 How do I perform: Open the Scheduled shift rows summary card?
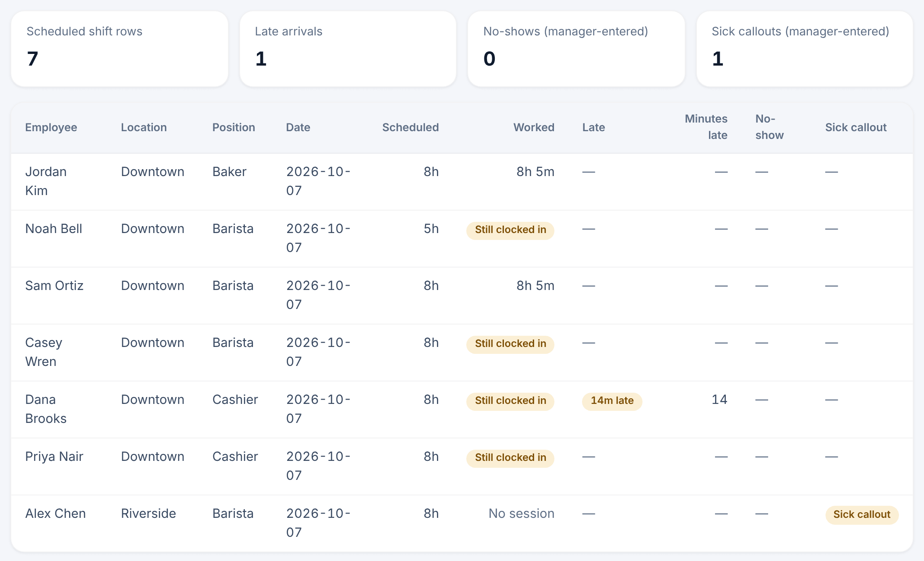[120, 49]
